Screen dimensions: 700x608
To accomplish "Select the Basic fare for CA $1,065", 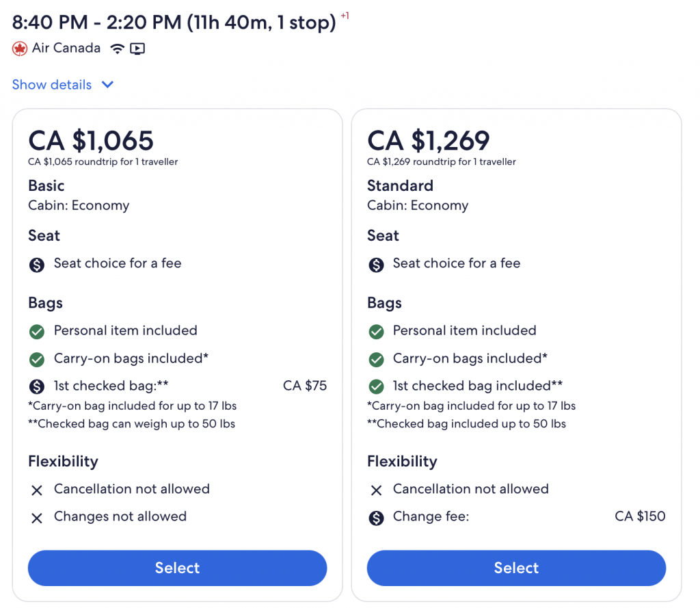I will pos(177,568).
